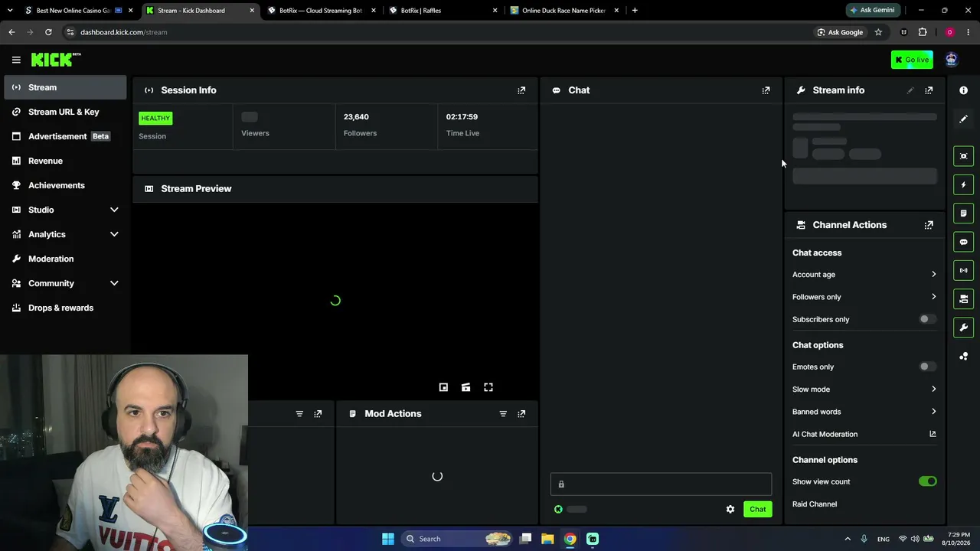This screenshot has width=980, height=551.
Task: Open Chrome from the taskbar
Action: coord(570,539)
